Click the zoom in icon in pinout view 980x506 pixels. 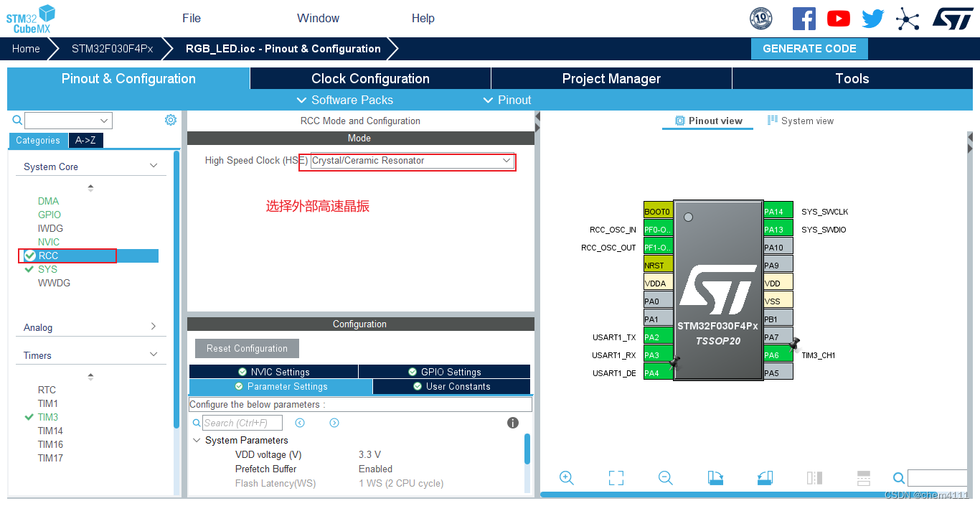coord(566,477)
